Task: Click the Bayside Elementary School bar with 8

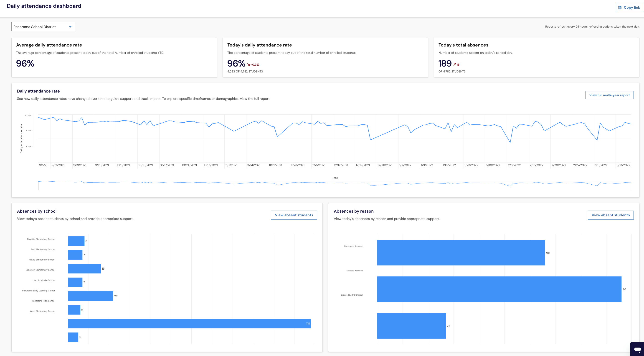Action: [x=76, y=241]
